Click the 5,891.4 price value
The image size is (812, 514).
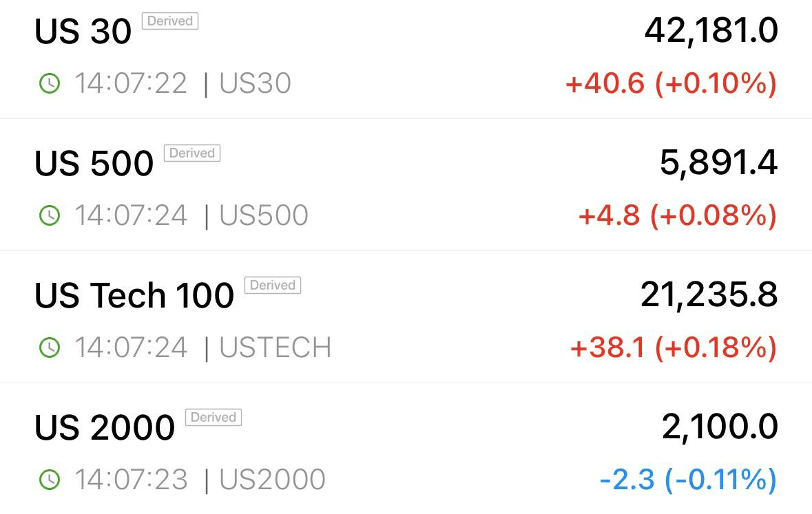coord(719,163)
